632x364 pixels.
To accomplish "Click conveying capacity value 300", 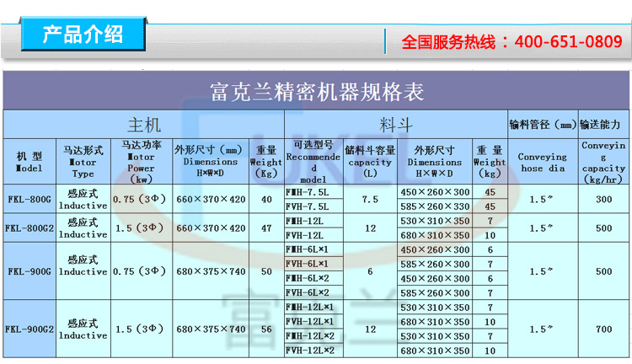I will (x=603, y=199).
